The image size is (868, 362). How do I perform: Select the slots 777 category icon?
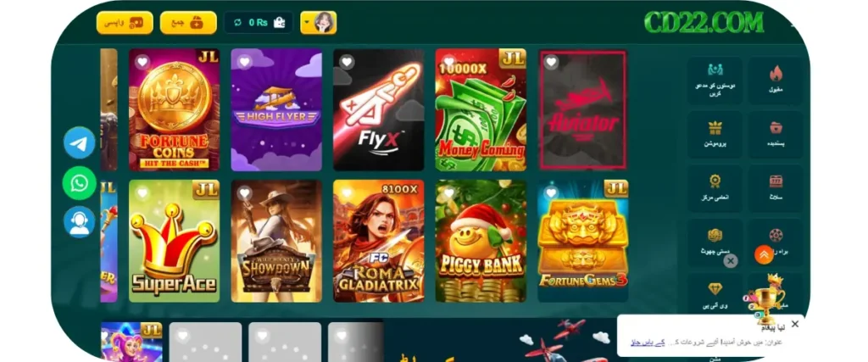tap(776, 181)
